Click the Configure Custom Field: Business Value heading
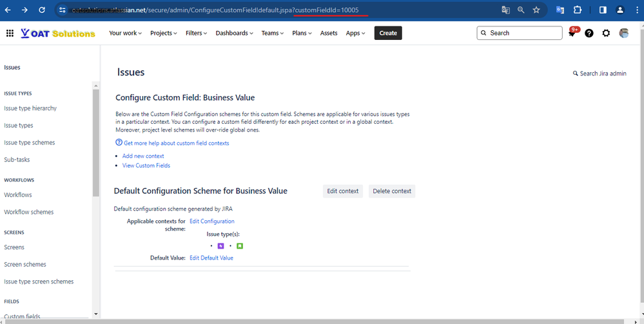644x324 pixels. [x=185, y=98]
